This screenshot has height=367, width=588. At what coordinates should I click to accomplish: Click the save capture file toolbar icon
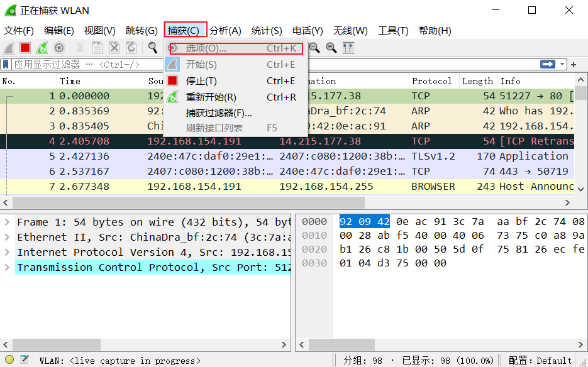[97, 48]
